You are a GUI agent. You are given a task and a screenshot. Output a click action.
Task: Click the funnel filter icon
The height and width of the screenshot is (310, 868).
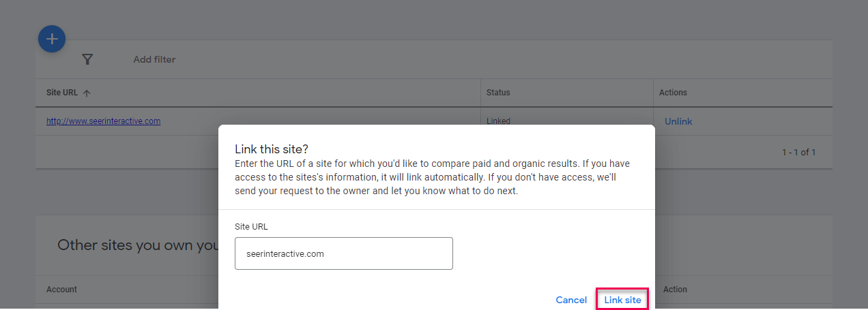(x=87, y=59)
